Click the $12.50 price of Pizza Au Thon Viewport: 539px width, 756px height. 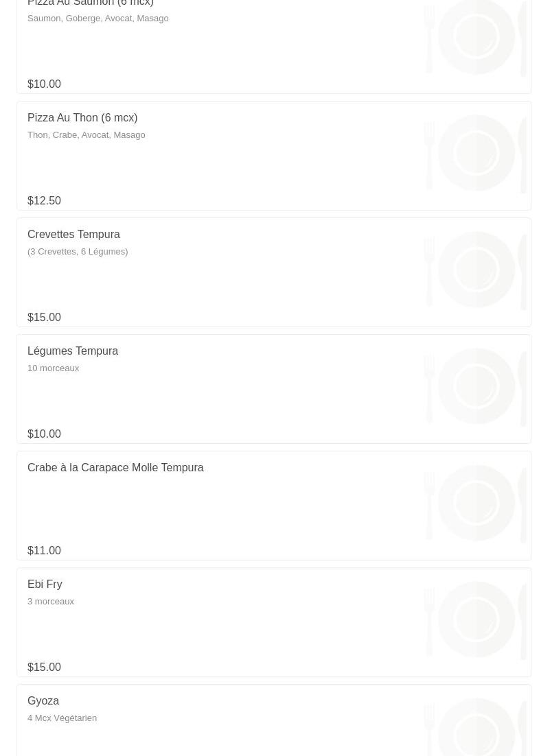point(45,200)
